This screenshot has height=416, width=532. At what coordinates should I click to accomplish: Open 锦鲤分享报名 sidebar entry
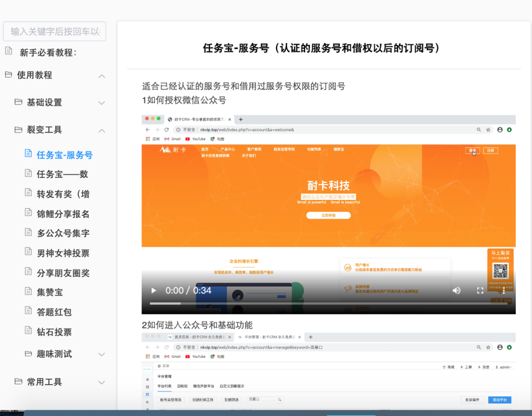[63, 214]
